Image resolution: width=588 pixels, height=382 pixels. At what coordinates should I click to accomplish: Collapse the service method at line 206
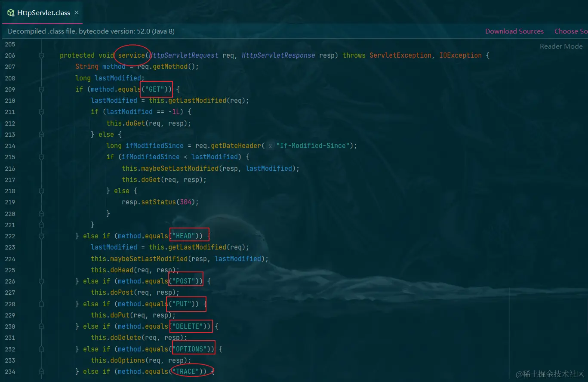pos(41,55)
